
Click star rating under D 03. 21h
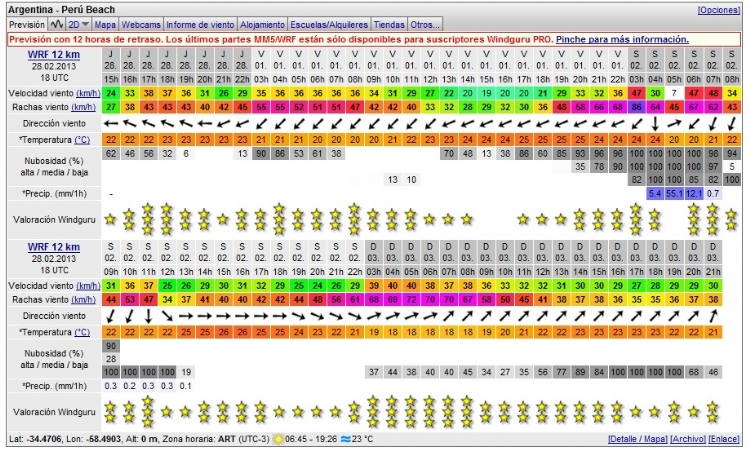coord(713,412)
